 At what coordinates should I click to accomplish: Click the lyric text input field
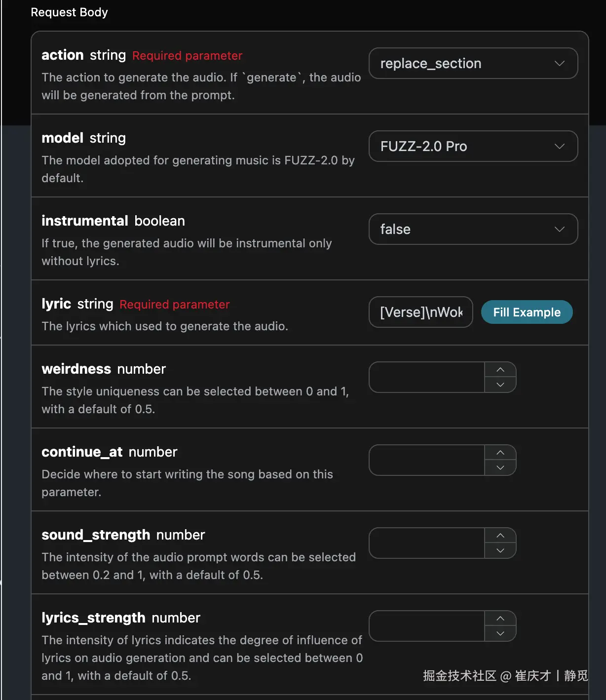pyautogui.click(x=420, y=312)
